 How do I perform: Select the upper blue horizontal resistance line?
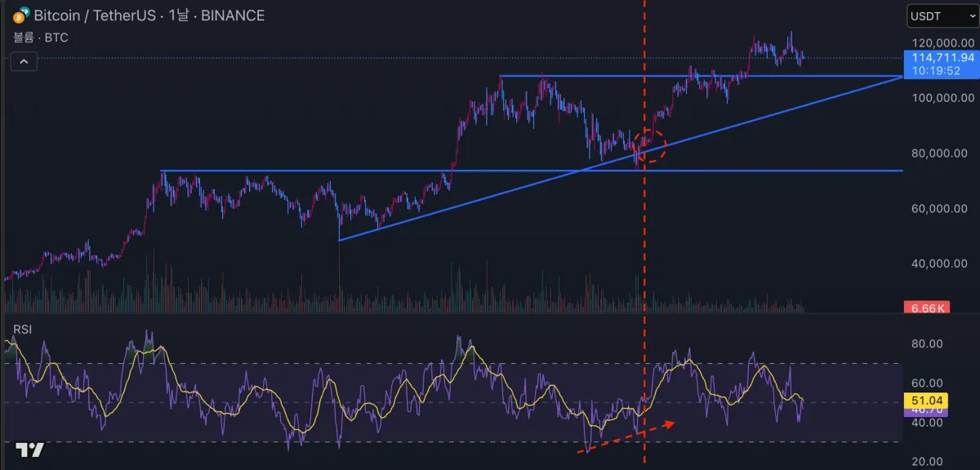(701, 76)
